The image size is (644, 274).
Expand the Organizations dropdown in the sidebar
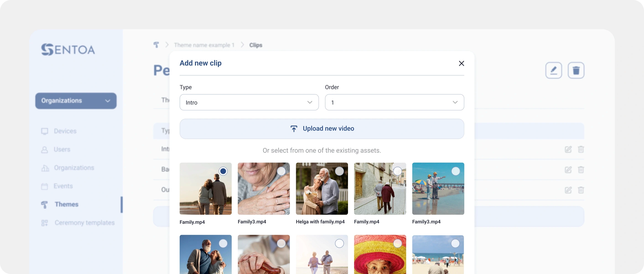(76, 101)
